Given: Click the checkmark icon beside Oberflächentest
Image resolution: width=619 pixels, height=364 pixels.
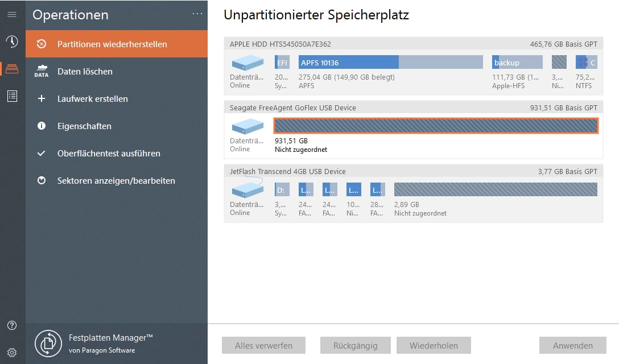Looking at the screenshot, I should point(42,153).
